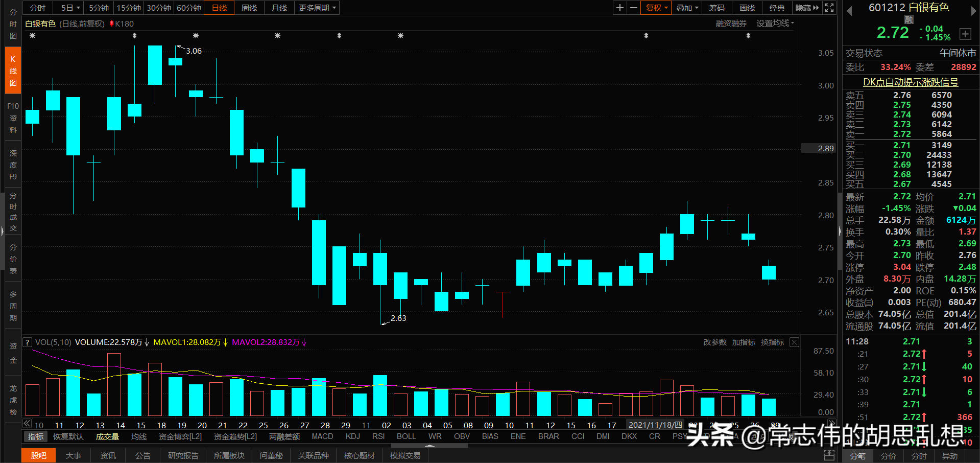Toggle 复权 price adjustment mode
The height and width of the screenshot is (463, 980).
(x=655, y=8)
